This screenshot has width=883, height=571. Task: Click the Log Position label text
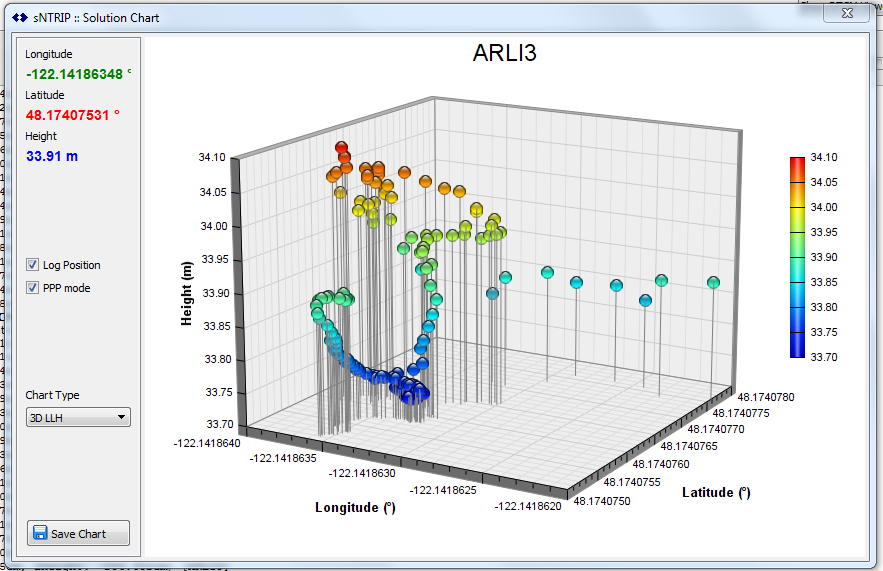coord(71,265)
